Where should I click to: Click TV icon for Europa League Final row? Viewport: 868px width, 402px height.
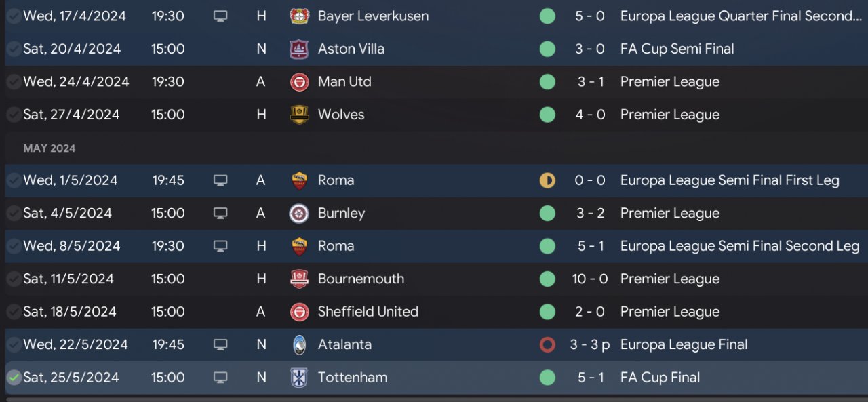click(220, 345)
